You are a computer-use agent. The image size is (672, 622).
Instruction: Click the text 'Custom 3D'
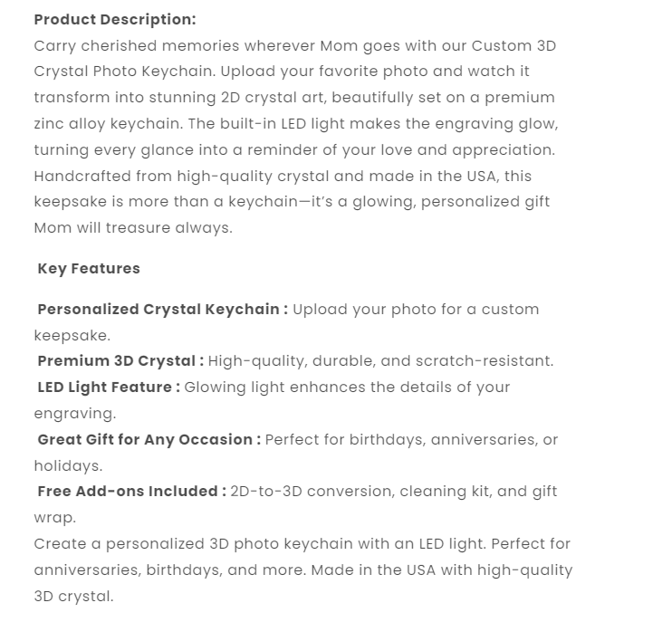tap(514, 46)
